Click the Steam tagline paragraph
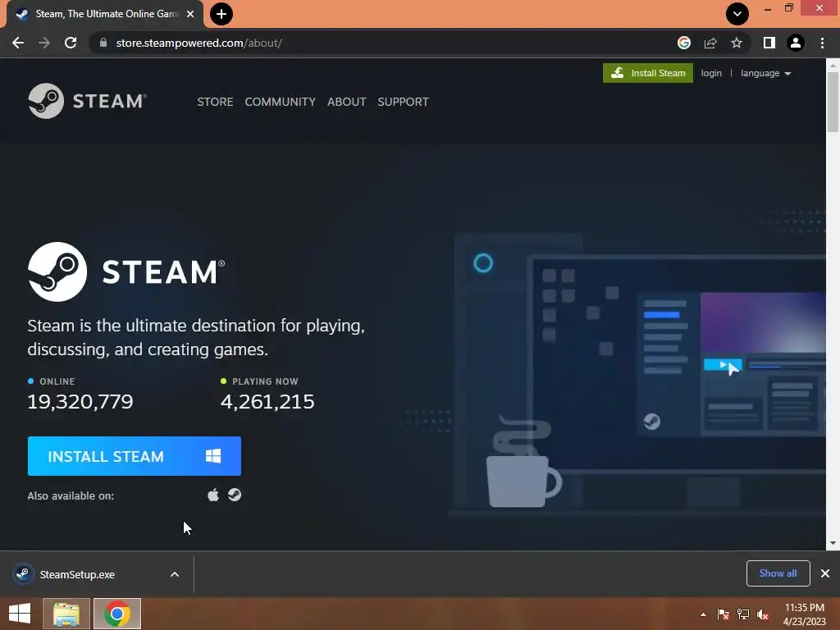The image size is (840, 630). pos(196,337)
